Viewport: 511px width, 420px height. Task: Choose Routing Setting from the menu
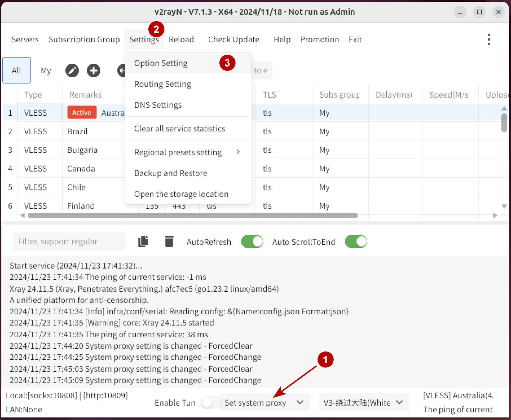tap(188, 84)
